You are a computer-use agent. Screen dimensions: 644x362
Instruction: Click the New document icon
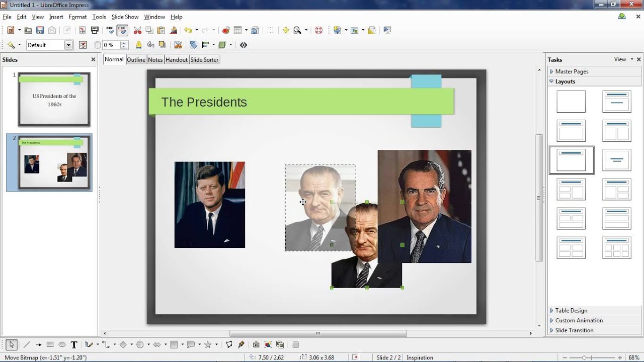tap(10, 30)
